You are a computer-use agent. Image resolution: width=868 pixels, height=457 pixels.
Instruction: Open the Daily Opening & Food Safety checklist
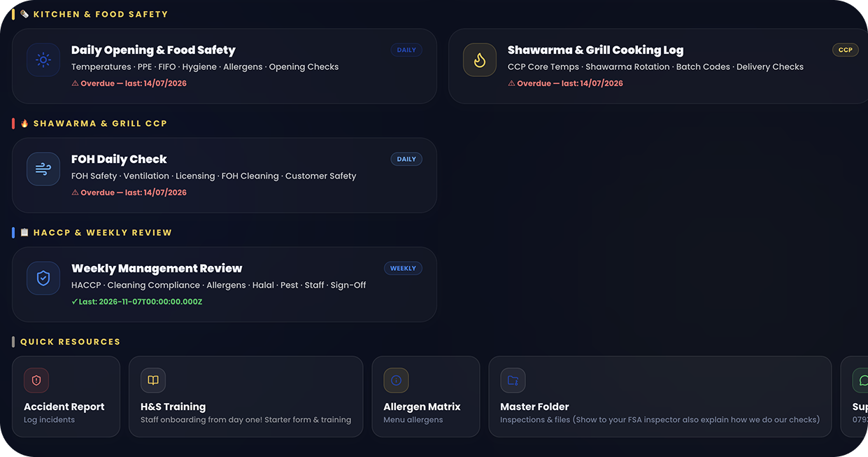pos(153,50)
